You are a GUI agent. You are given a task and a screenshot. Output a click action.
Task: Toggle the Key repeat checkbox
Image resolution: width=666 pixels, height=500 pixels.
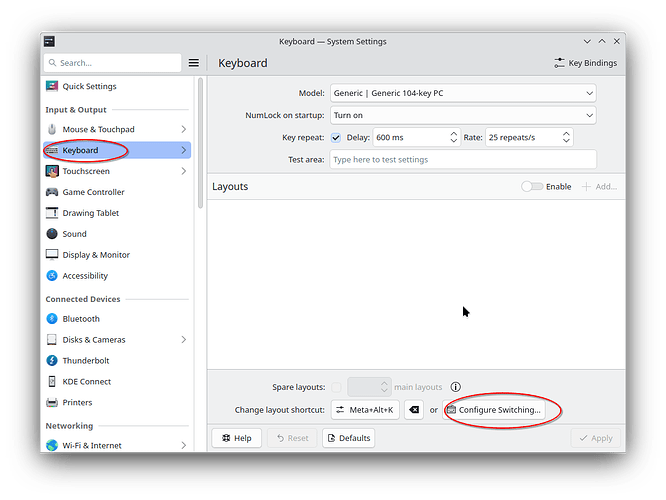[336, 138]
